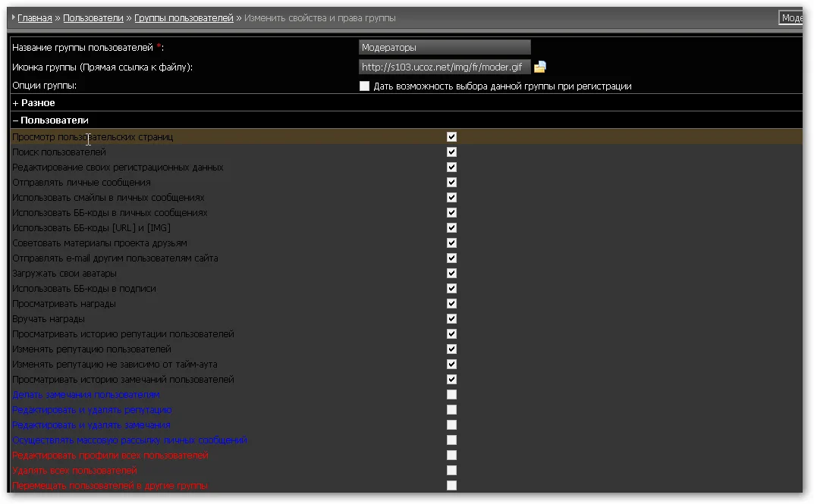Enable choosing this group at registration
Screen dimensions: 814x504
point(364,86)
